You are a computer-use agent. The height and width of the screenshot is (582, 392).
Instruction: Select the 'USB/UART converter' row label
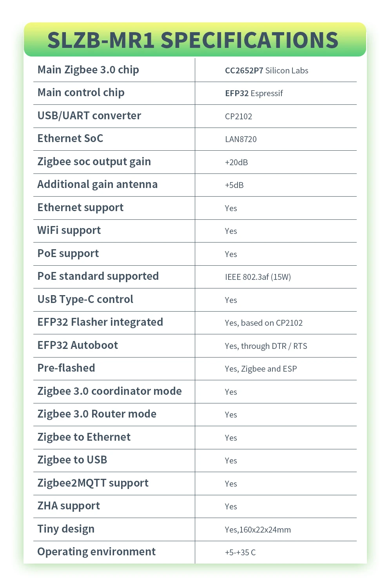tap(89, 116)
